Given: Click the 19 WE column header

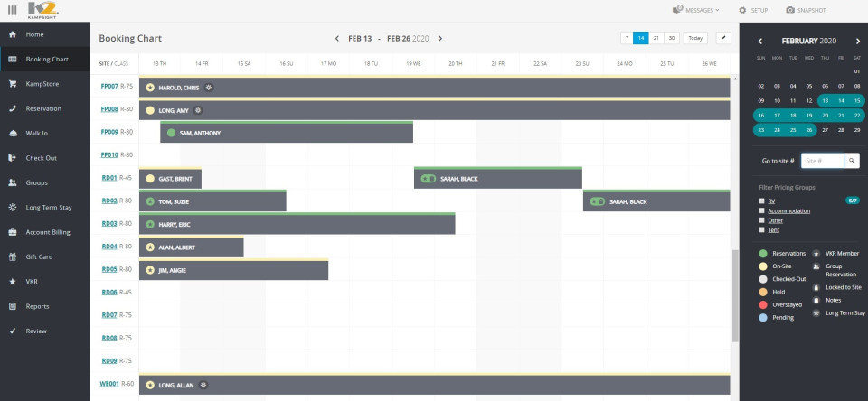Looking at the screenshot, I should (x=413, y=63).
